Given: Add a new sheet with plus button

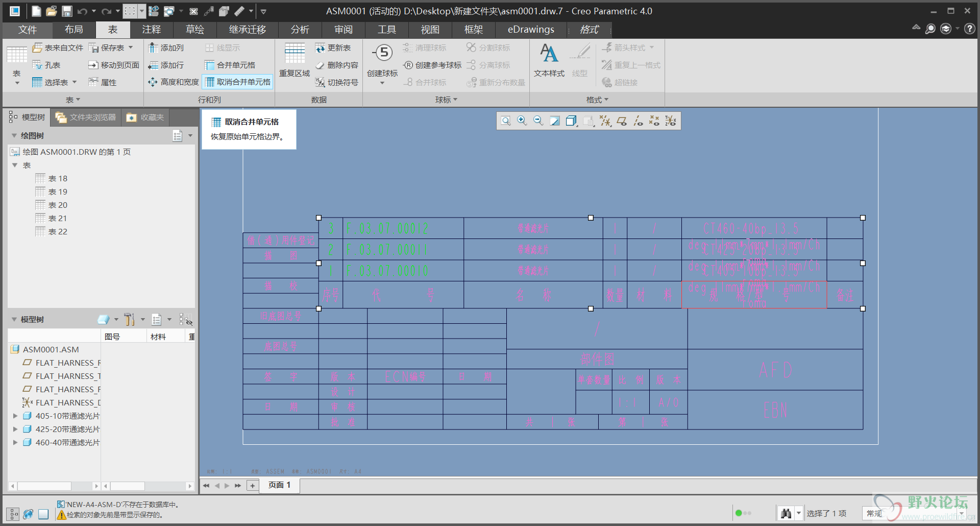Looking at the screenshot, I should 253,485.
